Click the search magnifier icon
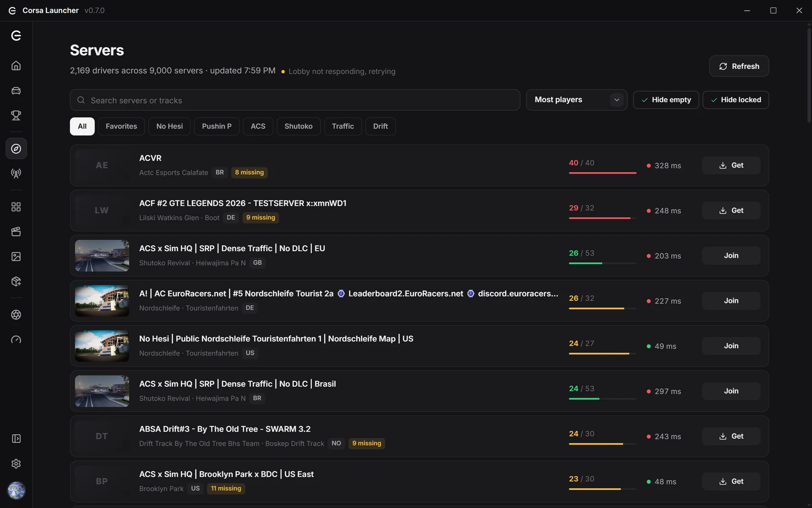The width and height of the screenshot is (812, 508). point(81,100)
